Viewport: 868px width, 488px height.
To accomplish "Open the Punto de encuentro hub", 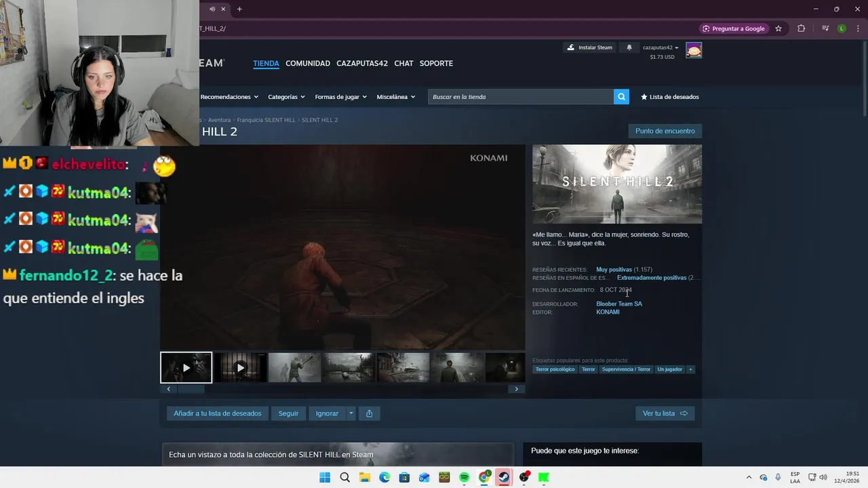I will click(x=665, y=131).
